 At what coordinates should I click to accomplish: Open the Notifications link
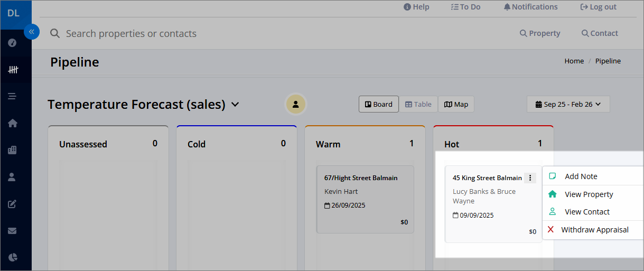coord(530,7)
